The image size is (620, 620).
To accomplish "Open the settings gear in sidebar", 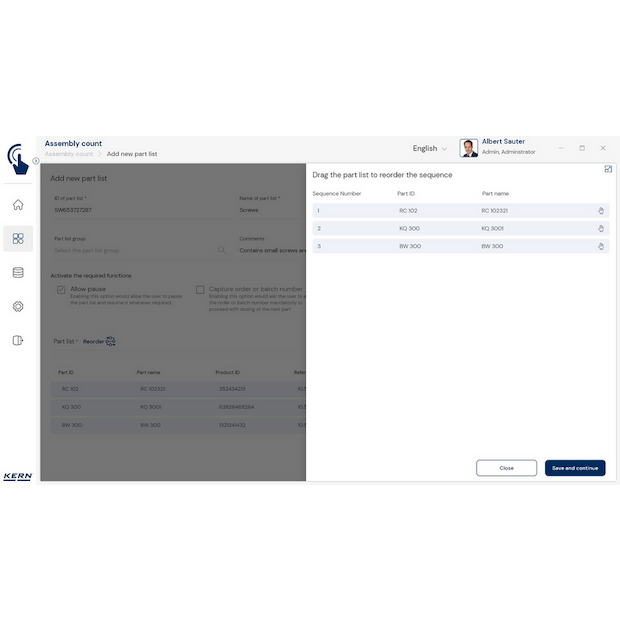I will (18, 306).
